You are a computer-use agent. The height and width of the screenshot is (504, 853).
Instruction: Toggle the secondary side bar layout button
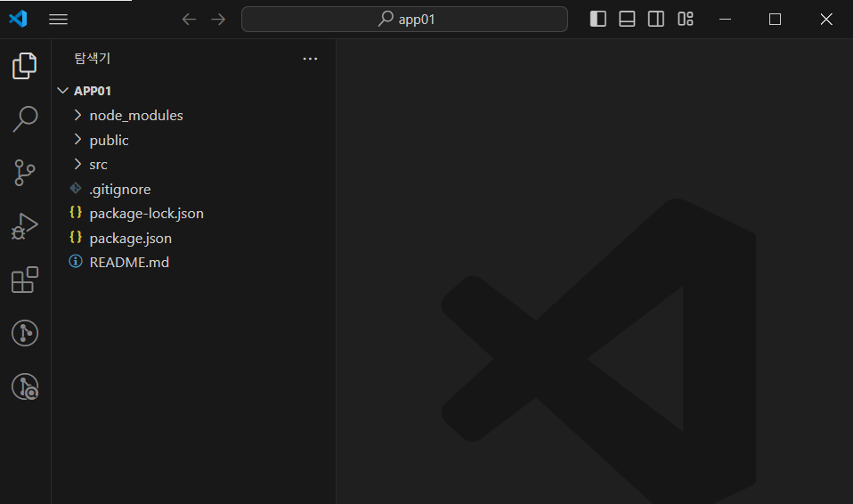(x=656, y=19)
